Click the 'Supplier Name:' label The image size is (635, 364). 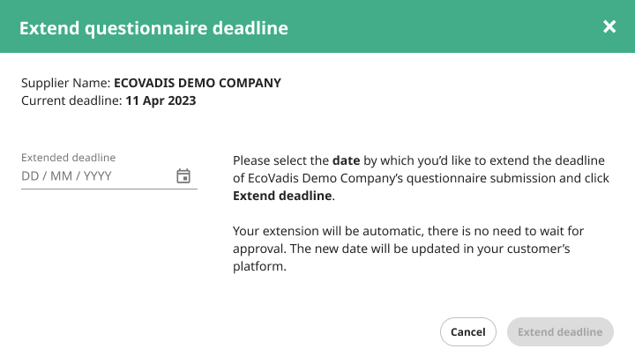click(x=65, y=83)
